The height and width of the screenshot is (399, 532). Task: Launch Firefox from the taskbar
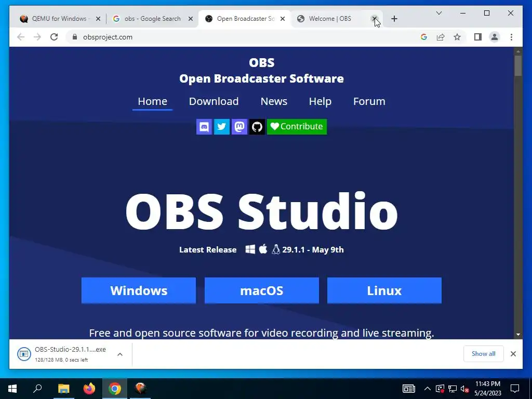point(89,389)
